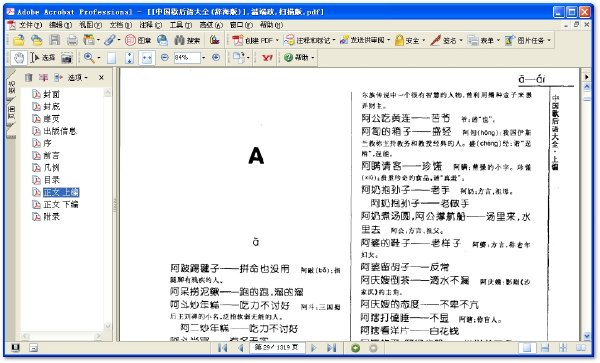The height and width of the screenshot is (363, 600).
Task: Select the Snapshot camera tool
Action: coord(67,58)
